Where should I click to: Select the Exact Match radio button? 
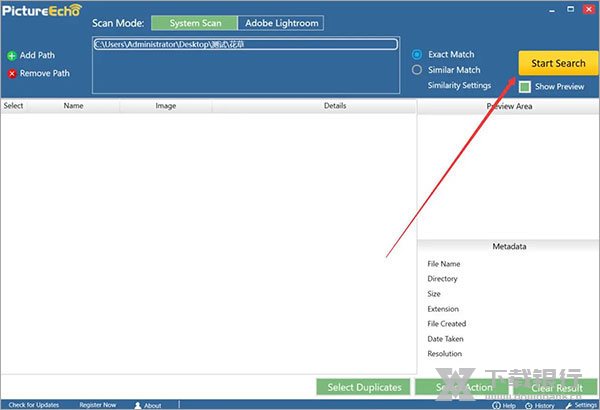[x=418, y=54]
